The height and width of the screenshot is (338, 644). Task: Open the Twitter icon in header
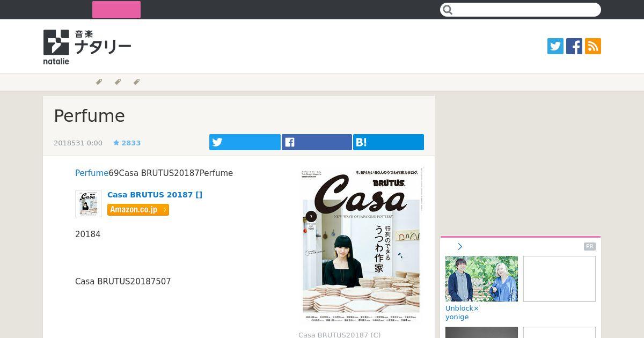pos(555,46)
